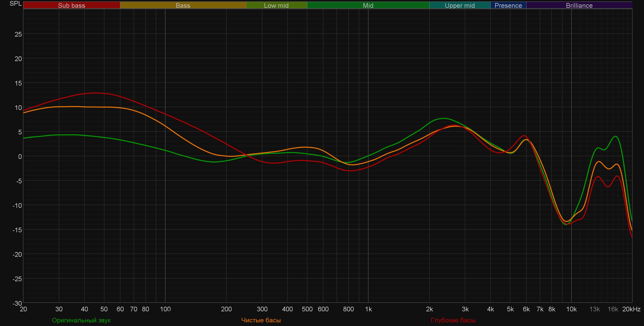The image size is (644, 326).
Task: Click the 1k frequency axis label
Action: pyautogui.click(x=368, y=309)
